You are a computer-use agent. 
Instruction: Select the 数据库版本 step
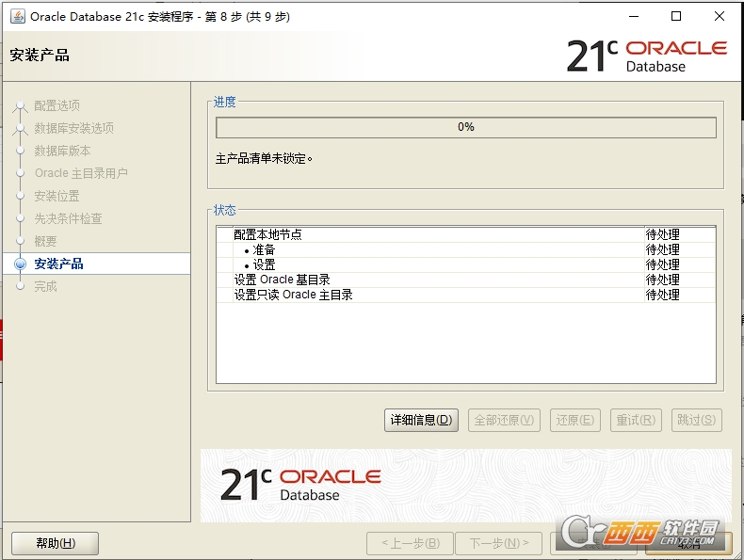click(62, 151)
